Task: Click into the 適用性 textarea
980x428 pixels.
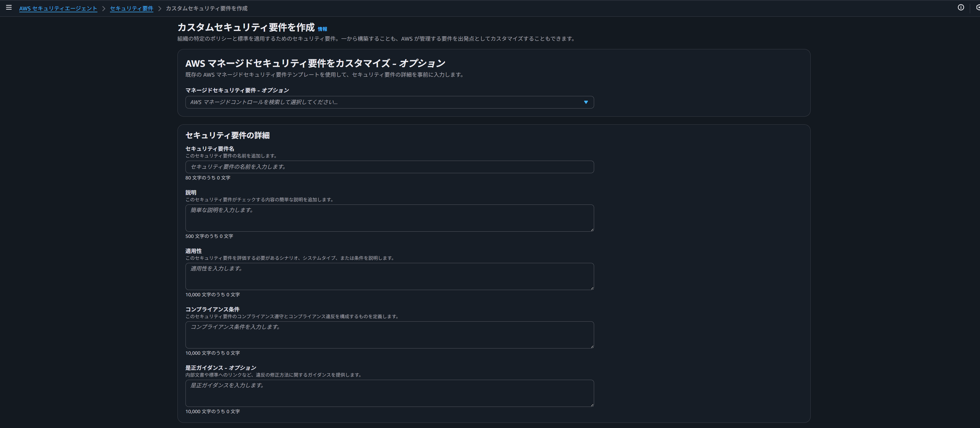Action: (389, 276)
